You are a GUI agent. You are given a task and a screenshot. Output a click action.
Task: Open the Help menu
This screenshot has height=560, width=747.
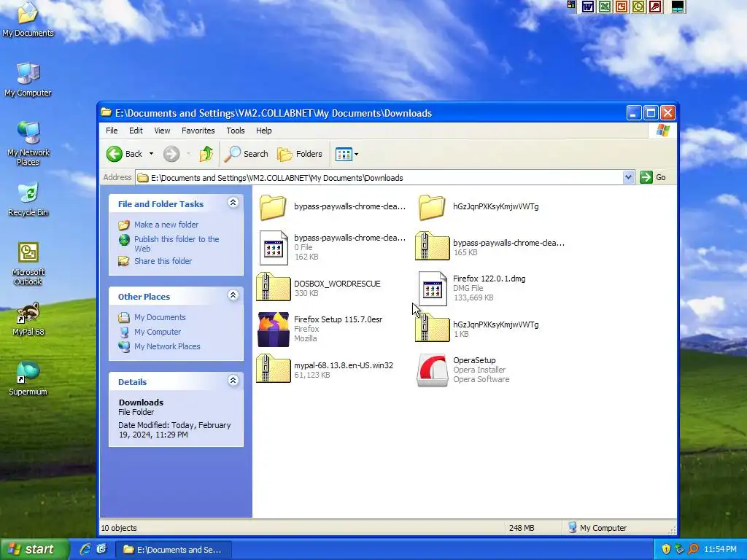pyautogui.click(x=263, y=131)
